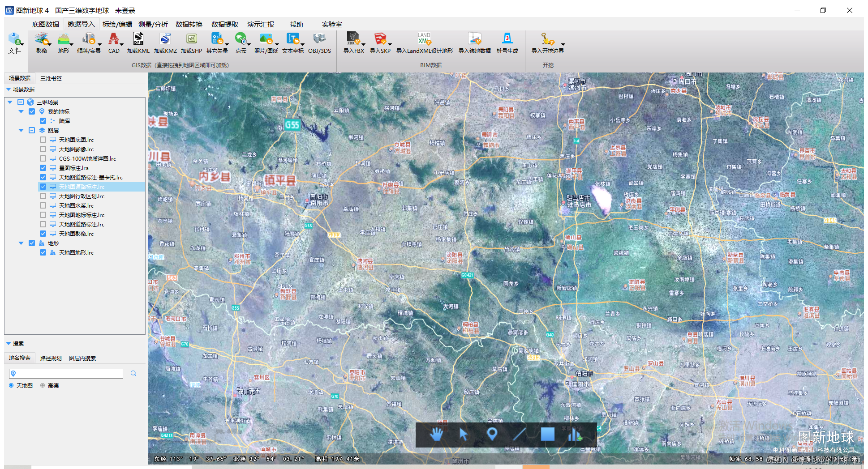Open the 导入开挖边界 dropdown arrow
Screen dimensions: 868x469
pyautogui.click(x=563, y=44)
